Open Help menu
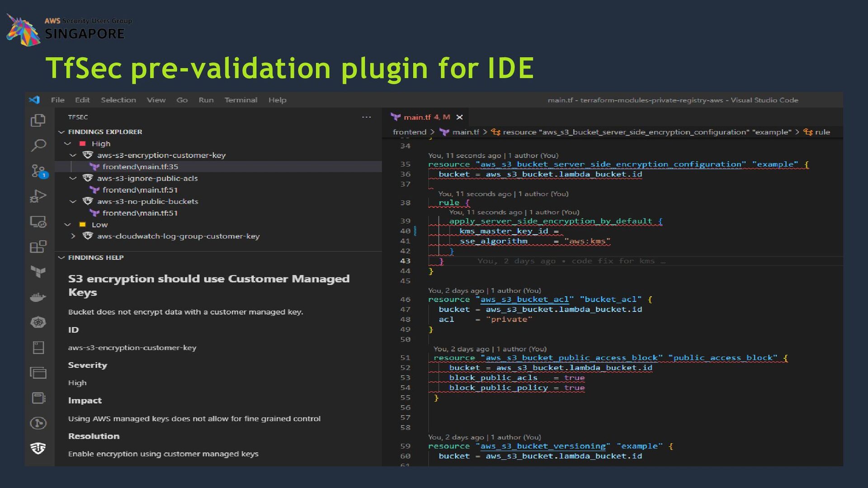868x488 pixels. (278, 100)
